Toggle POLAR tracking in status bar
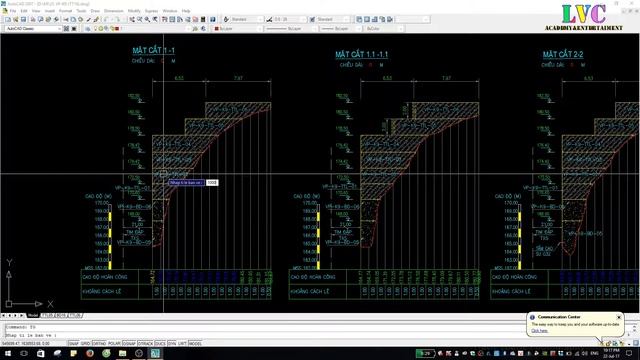The height and width of the screenshot is (360, 640). (114, 343)
